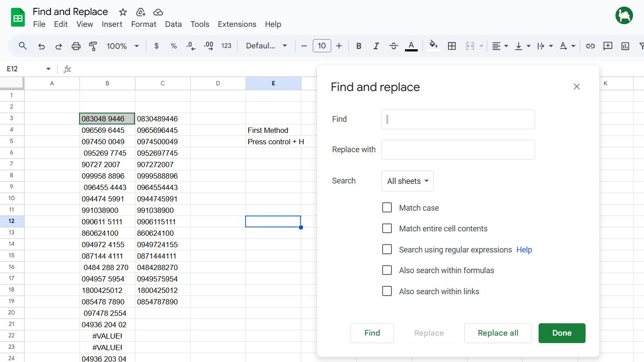This screenshot has width=644, height=362.
Task: Undo the last action
Action: (x=41, y=46)
